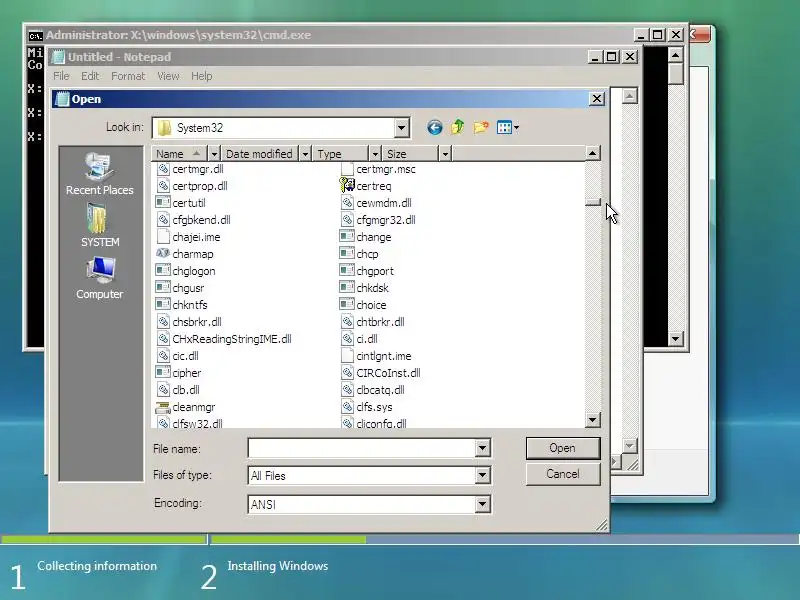The height and width of the screenshot is (600, 800).
Task: Select the chkdsk executable icon
Action: pos(347,287)
